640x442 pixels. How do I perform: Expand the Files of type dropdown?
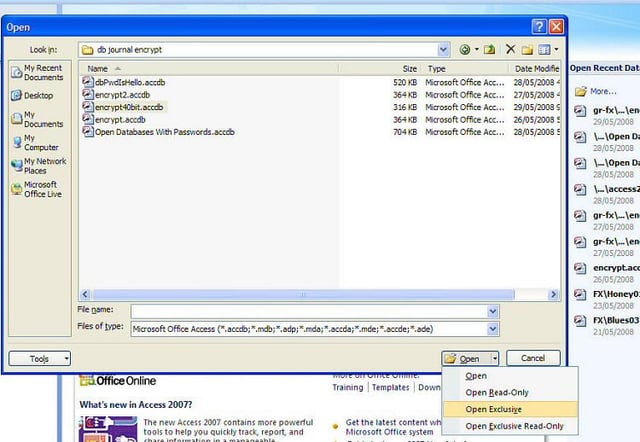[x=493, y=329]
